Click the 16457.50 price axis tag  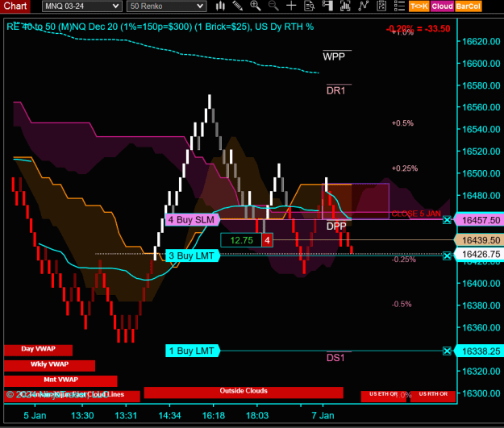tap(479, 220)
